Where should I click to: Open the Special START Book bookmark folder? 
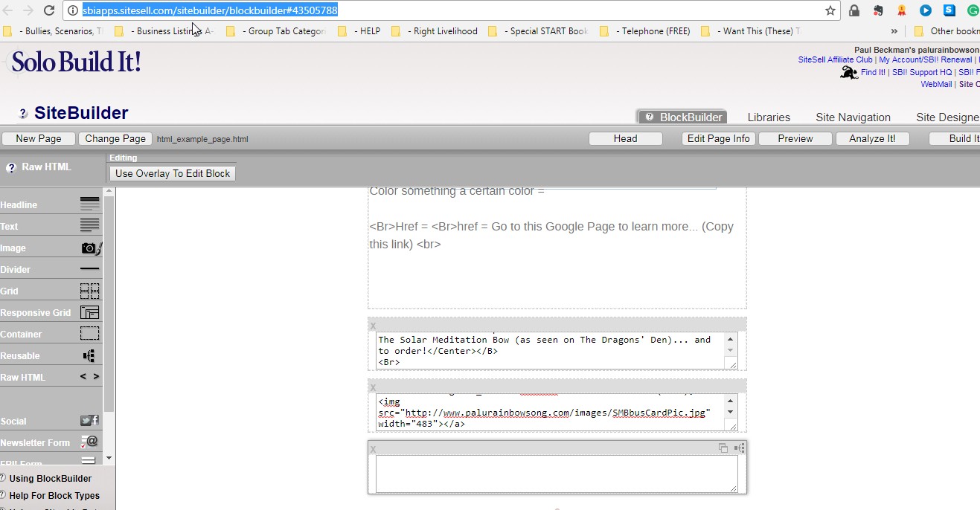538,31
